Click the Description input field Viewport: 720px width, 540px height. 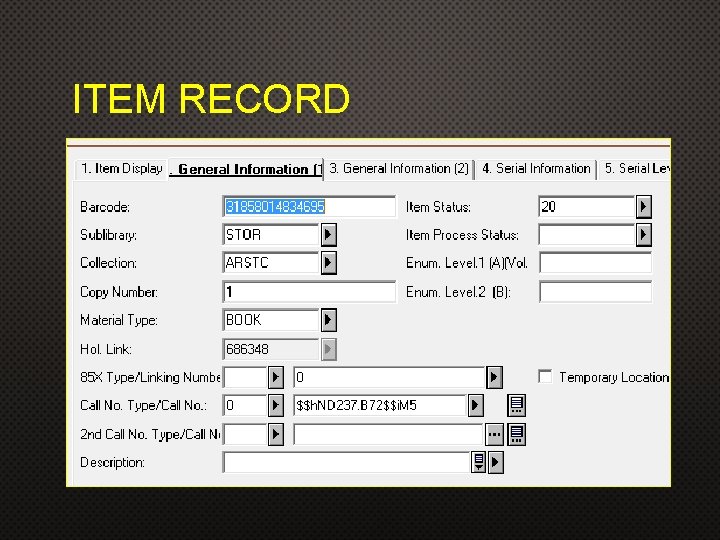(346, 462)
